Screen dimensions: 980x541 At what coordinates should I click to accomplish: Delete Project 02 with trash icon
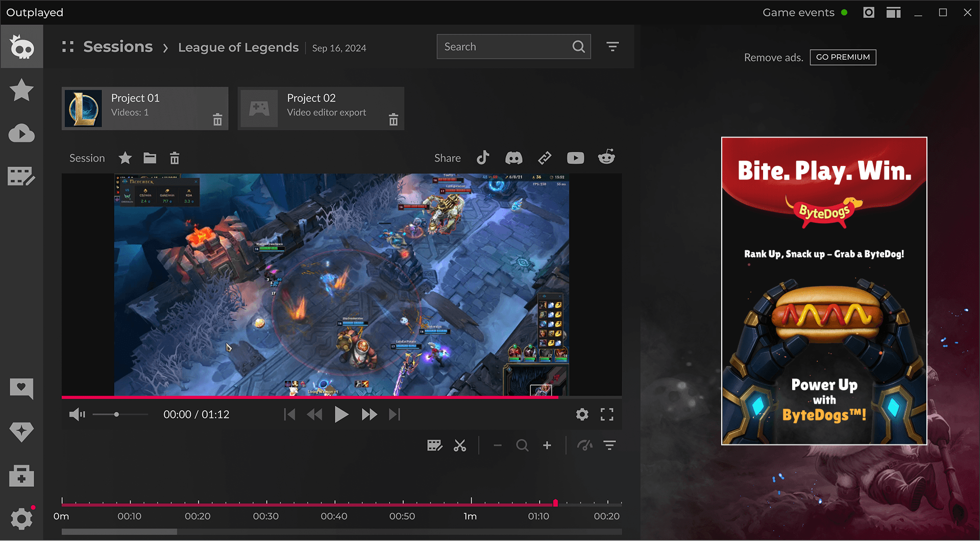point(393,120)
